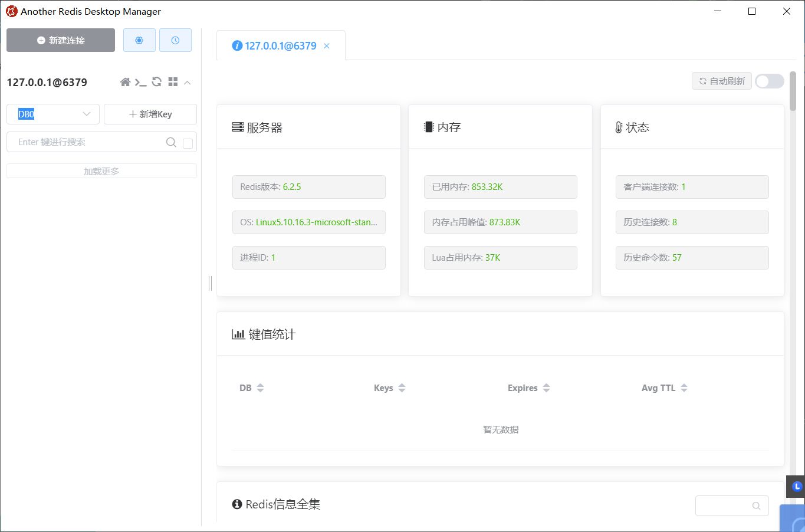Click the 已用内存: 853.32K entry
The height and width of the screenshot is (532, 805).
point(501,187)
